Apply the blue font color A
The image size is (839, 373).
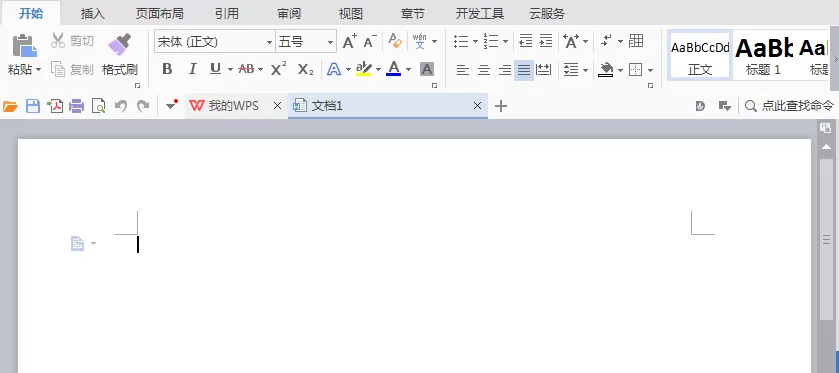(393, 69)
